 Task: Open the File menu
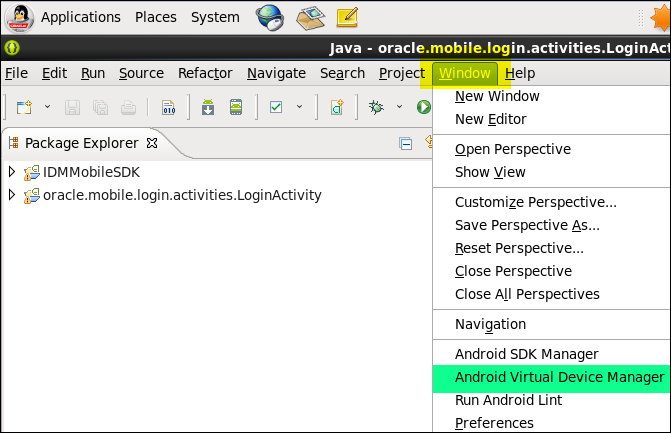click(x=16, y=73)
